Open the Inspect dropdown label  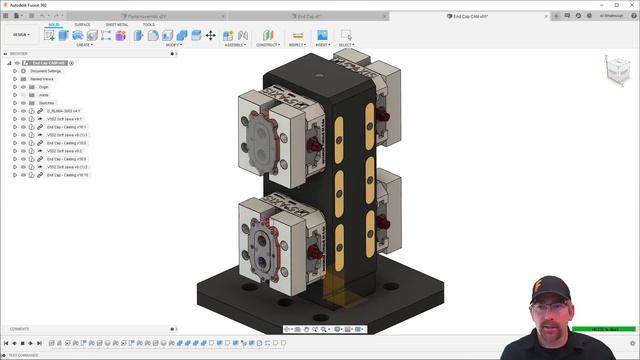[x=298, y=44]
